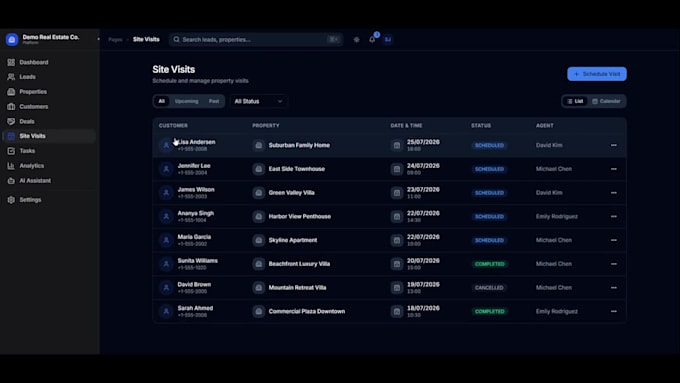Click Jennifer Lee's avatar icon
The image size is (680, 383).
pyautogui.click(x=166, y=169)
